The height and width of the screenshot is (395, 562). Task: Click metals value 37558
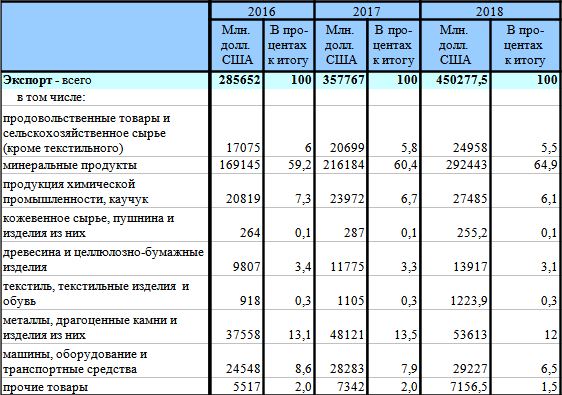(x=243, y=335)
